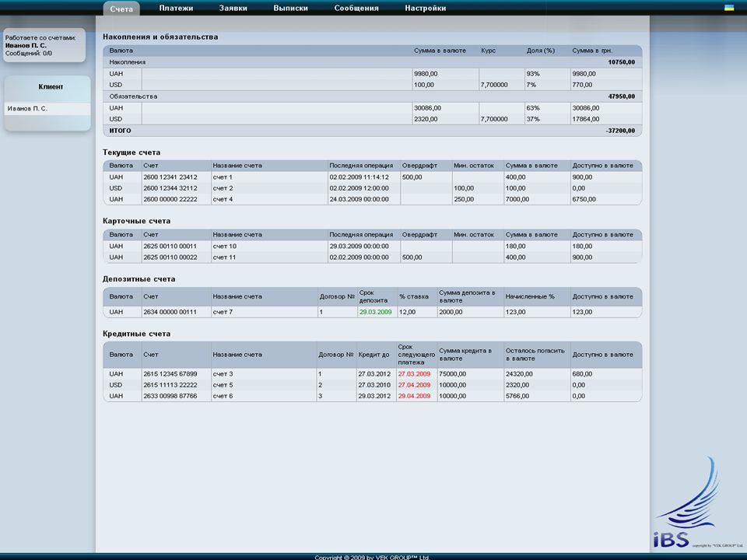This screenshot has width=747, height=560.
Task: Click the 37% share value
Action: (x=533, y=119)
